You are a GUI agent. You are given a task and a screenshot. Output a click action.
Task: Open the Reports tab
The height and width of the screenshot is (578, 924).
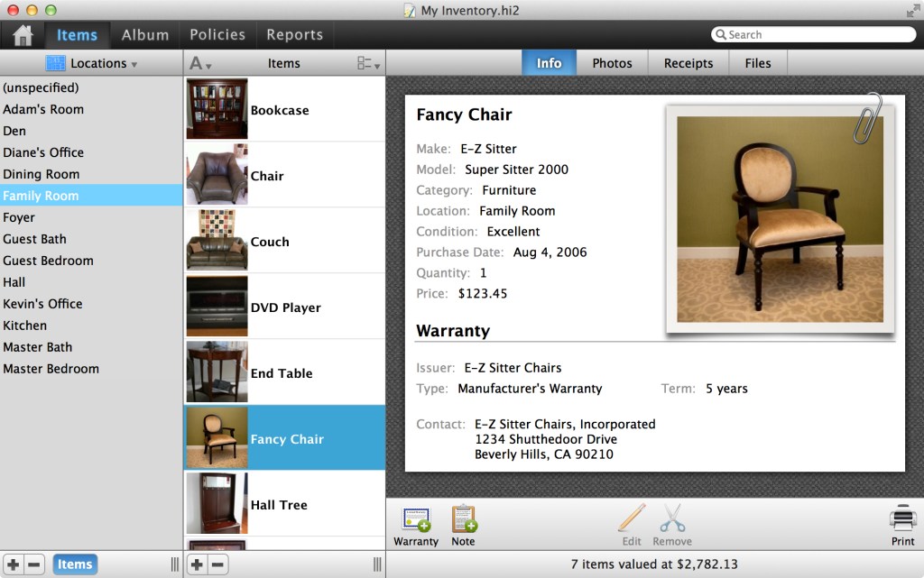click(295, 35)
